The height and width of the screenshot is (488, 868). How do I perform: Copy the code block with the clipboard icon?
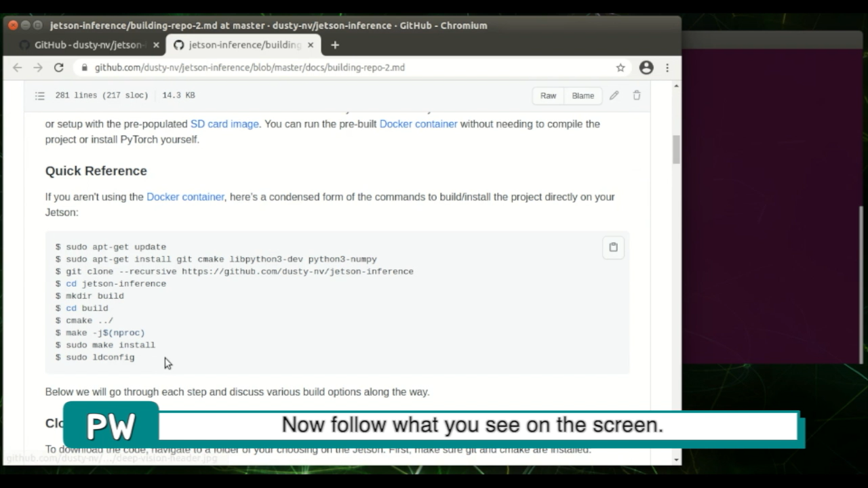[x=613, y=247]
